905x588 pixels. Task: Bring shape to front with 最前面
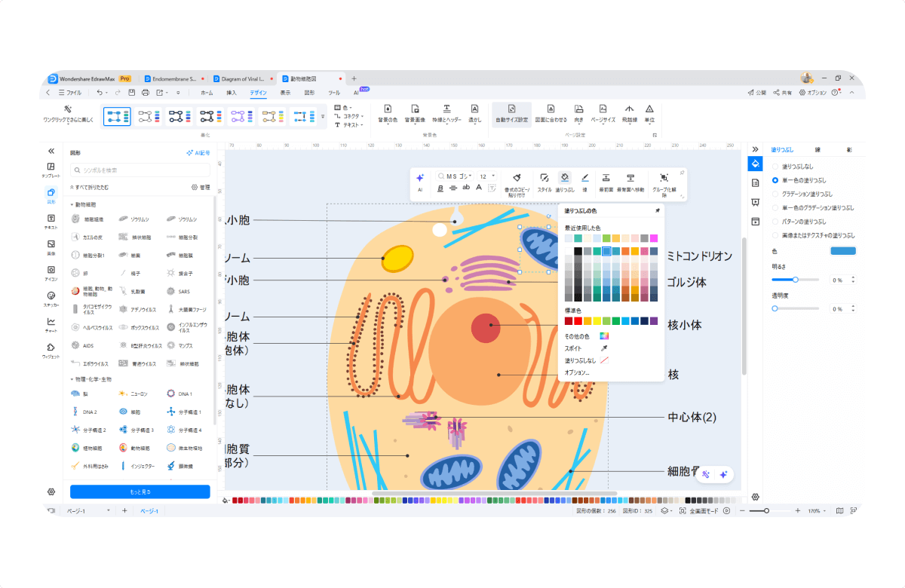(605, 178)
